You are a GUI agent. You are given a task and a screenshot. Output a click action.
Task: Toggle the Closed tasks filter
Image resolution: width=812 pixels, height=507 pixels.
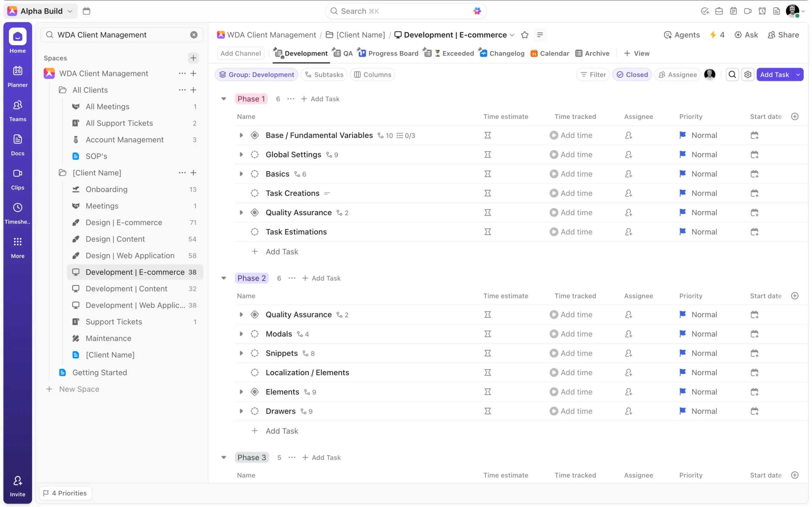point(632,74)
